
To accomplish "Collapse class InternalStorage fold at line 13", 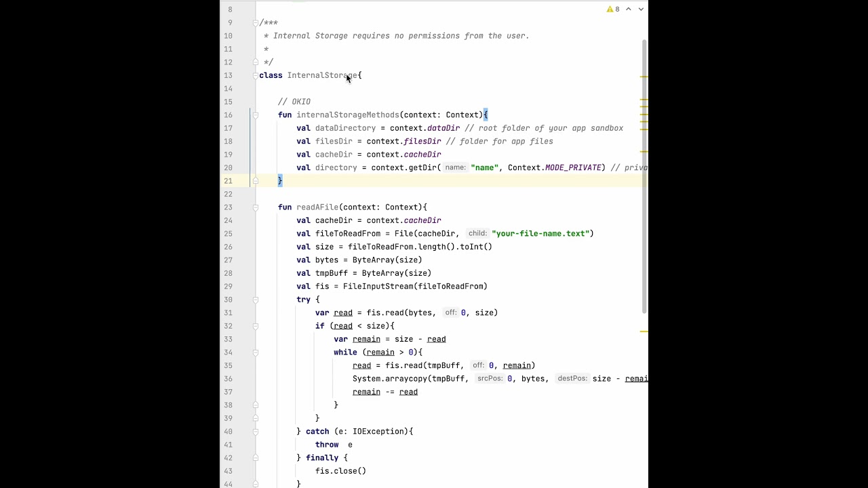I will [x=256, y=75].
